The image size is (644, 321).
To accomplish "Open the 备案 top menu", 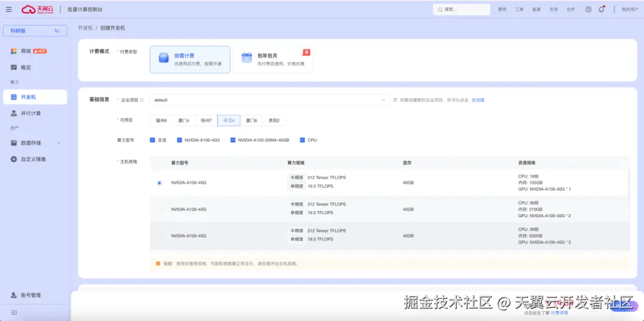I will pyautogui.click(x=537, y=10).
